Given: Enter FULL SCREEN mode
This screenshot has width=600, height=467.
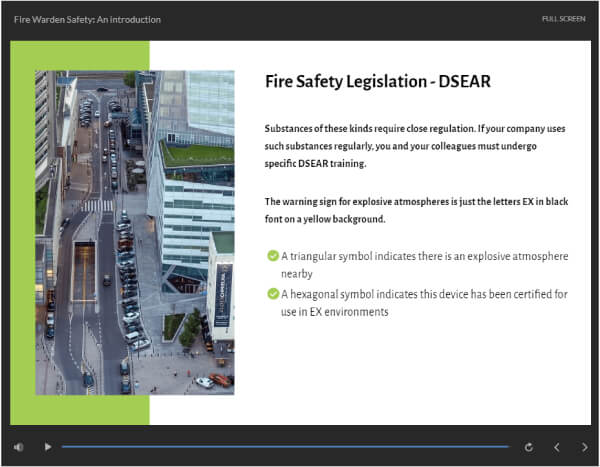Looking at the screenshot, I should (x=564, y=19).
